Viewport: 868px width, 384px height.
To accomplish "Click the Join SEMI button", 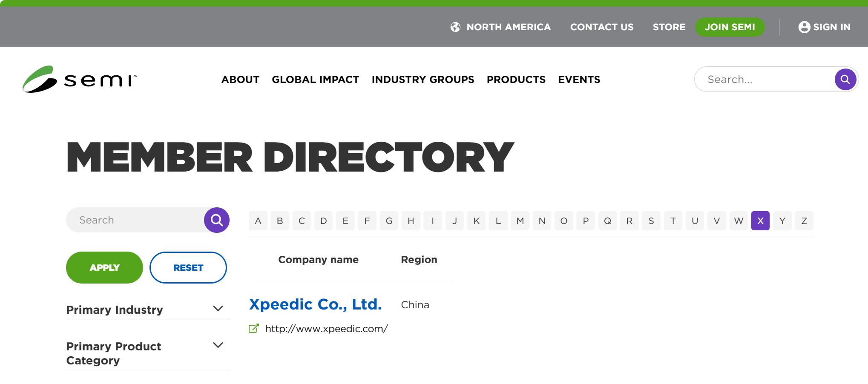I will point(730,27).
